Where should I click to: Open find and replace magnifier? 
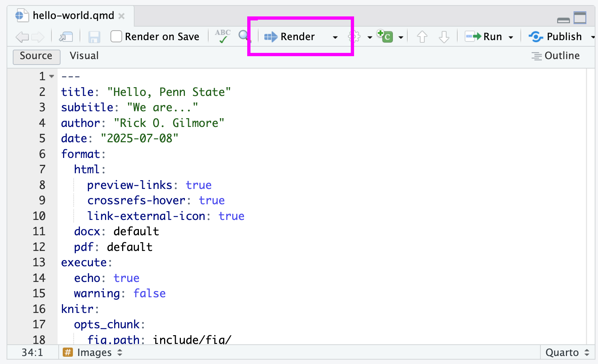[x=244, y=36]
